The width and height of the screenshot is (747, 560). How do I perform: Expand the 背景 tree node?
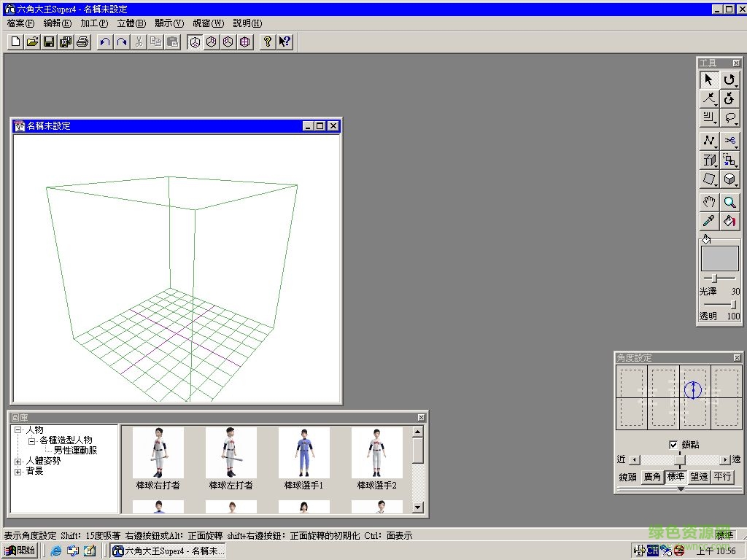pos(18,472)
